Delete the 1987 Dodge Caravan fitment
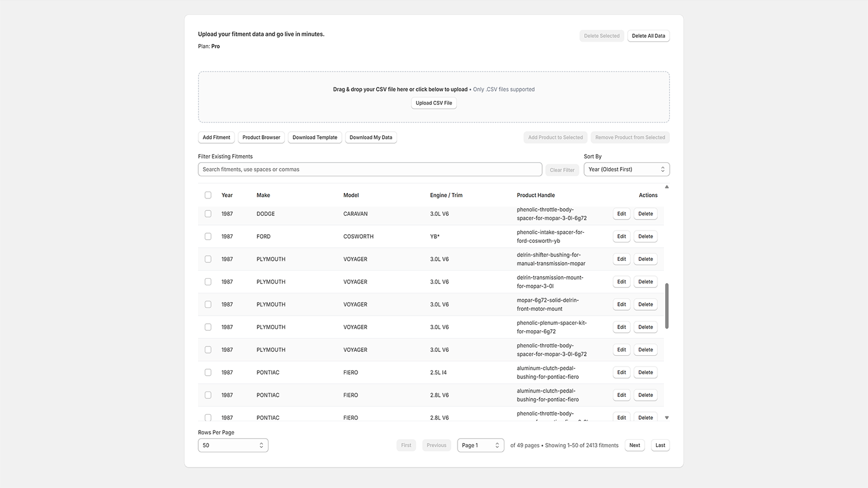868x488 pixels. click(646, 214)
